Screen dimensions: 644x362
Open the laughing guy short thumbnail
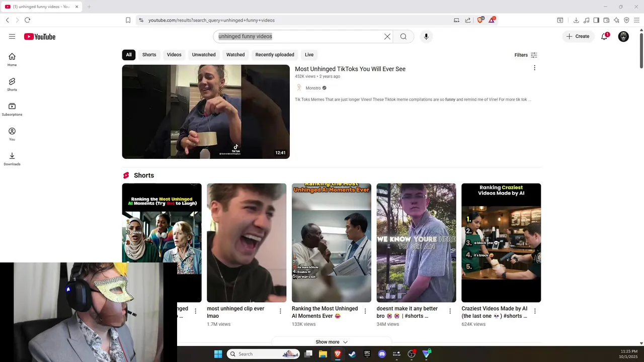[x=247, y=243]
